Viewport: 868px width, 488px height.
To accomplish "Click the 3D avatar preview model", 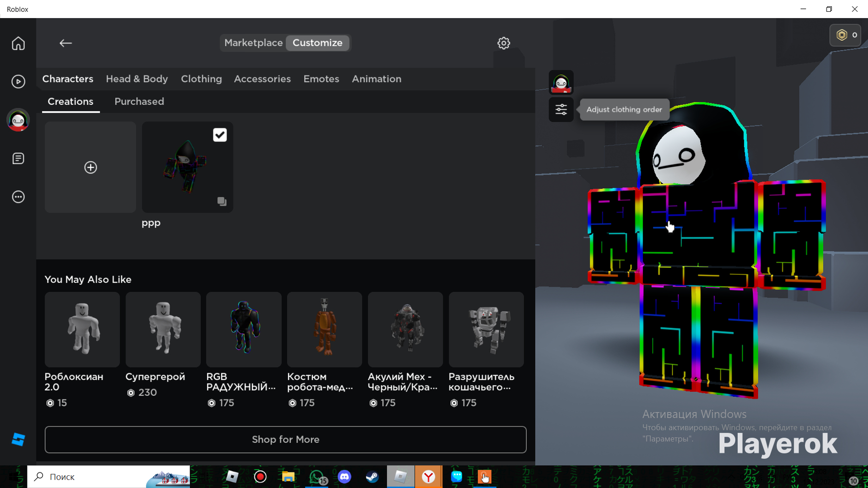I will click(706, 250).
